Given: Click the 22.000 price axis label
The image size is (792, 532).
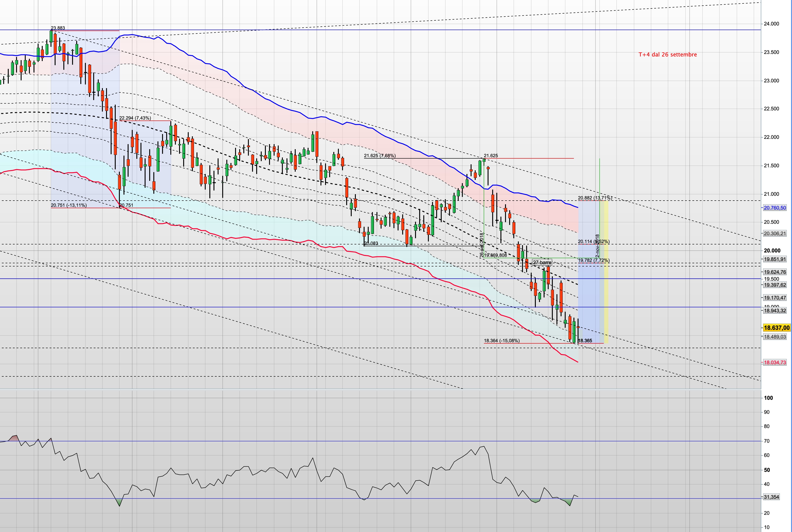Looking at the screenshot, I should coord(771,137).
